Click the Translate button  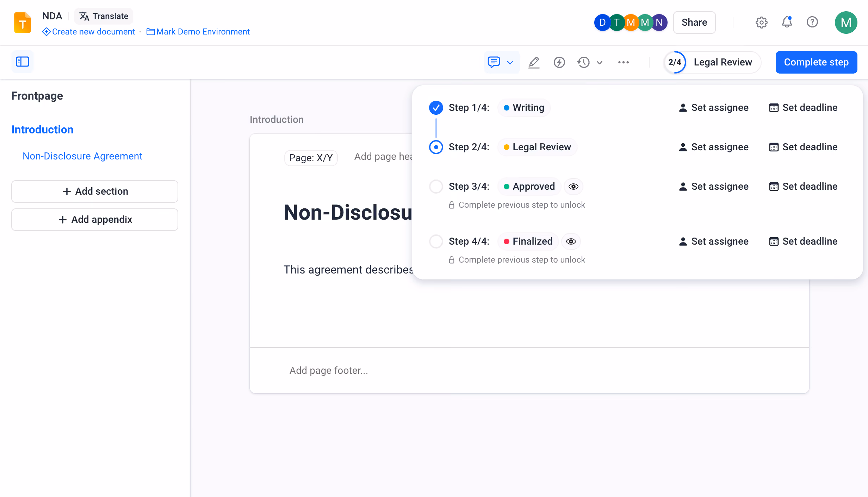104,16
